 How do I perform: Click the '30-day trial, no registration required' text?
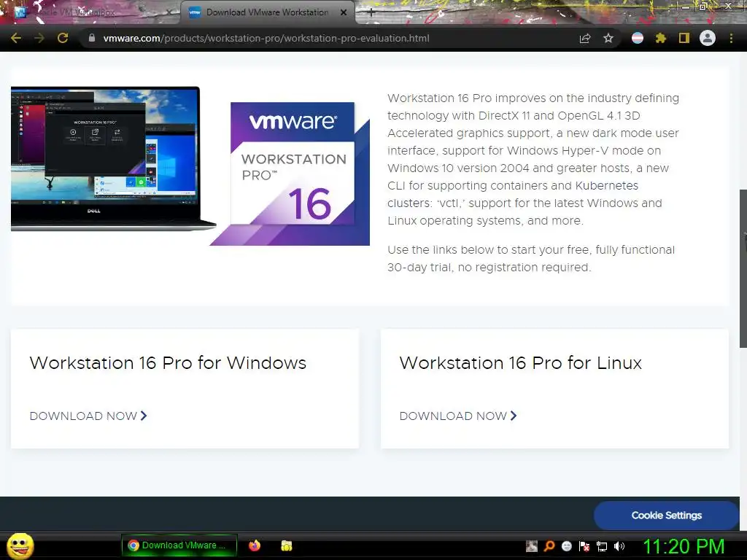pyautogui.click(x=489, y=267)
